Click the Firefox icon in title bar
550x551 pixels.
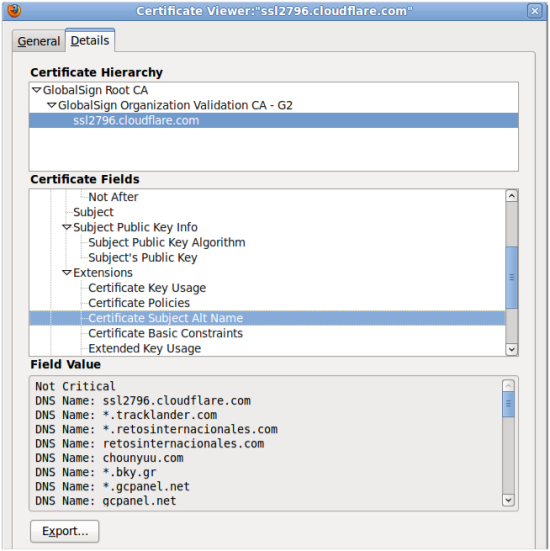(14, 11)
